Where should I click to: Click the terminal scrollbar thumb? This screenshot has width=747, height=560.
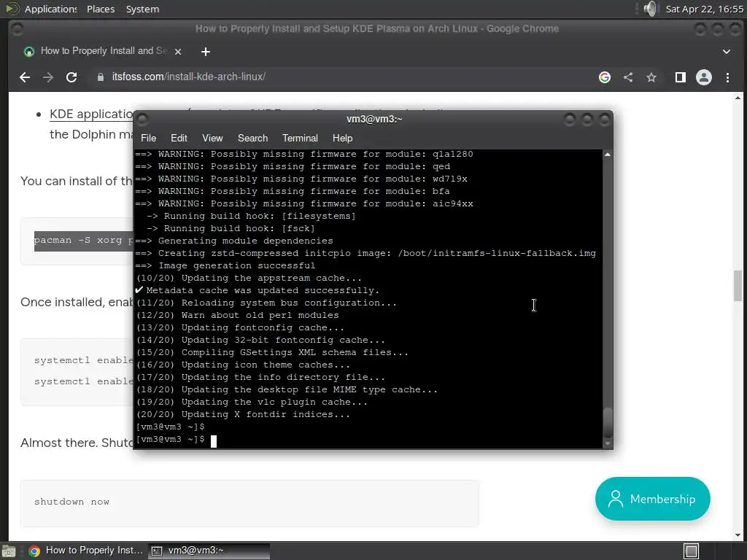[608, 423]
